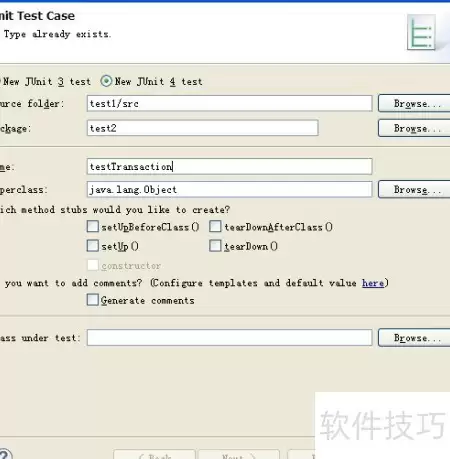The width and height of the screenshot is (450, 459).
Task: Browse for the class under test
Action: point(414,338)
